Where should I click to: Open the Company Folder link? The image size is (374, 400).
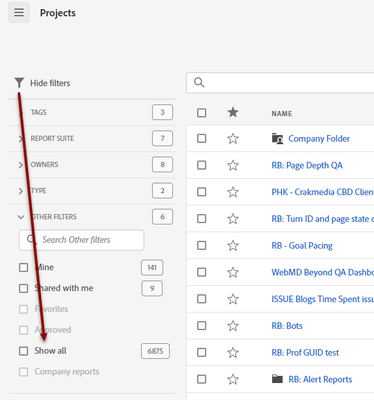coord(319,139)
